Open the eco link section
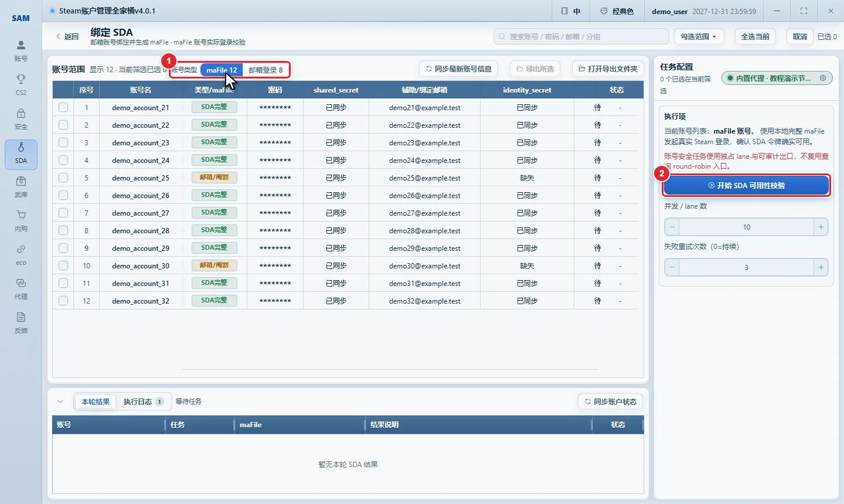Screen dimensions: 844x504 pyautogui.click(x=21, y=255)
